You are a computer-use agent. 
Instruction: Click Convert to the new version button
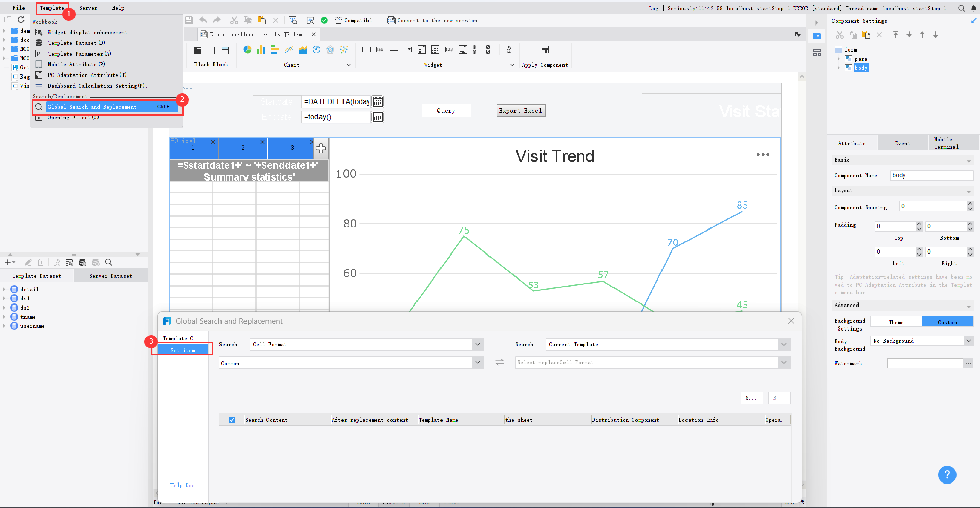pos(432,20)
